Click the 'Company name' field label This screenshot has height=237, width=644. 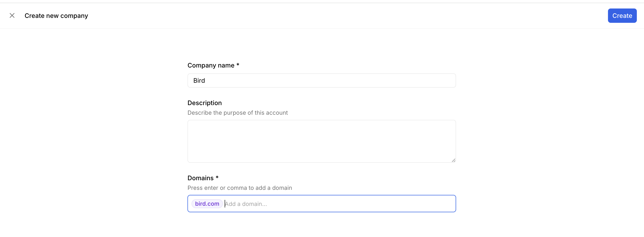(x=211, y=66)
